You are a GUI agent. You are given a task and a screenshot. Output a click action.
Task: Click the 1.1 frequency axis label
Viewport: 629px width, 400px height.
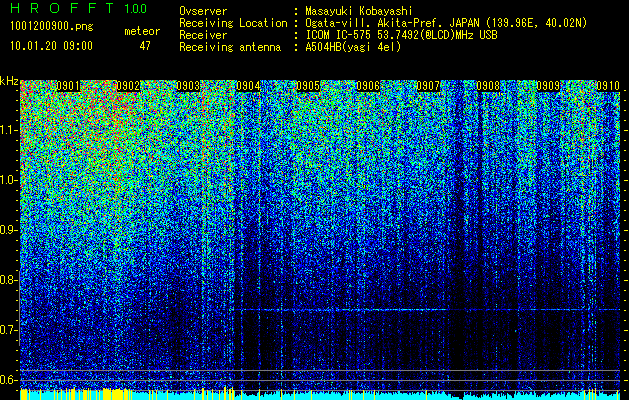8,130
